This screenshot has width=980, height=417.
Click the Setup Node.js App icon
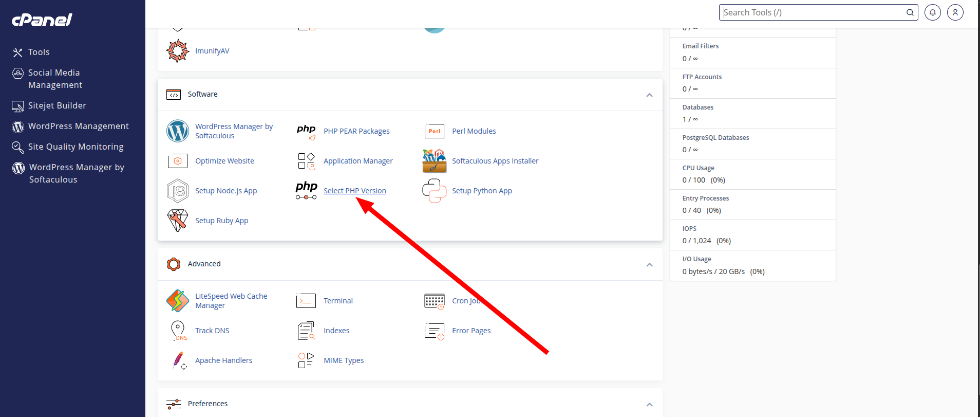coord(178,191)
